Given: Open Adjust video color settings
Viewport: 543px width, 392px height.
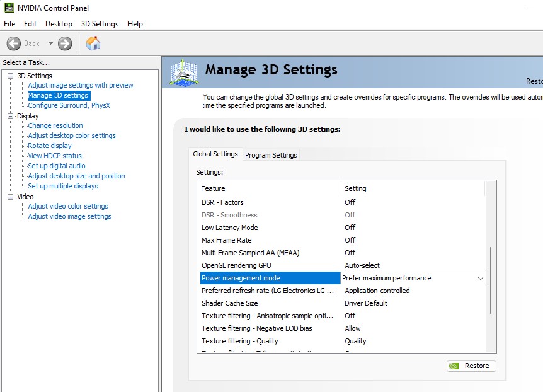Looking at the screenshot, I should pyautogui.click(x=68, y=206).
